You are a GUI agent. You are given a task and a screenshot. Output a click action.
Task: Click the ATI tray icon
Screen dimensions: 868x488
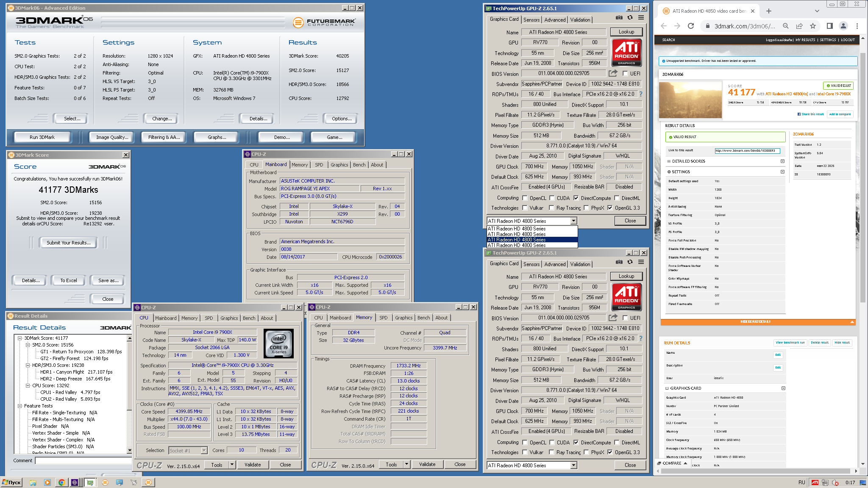815,482
